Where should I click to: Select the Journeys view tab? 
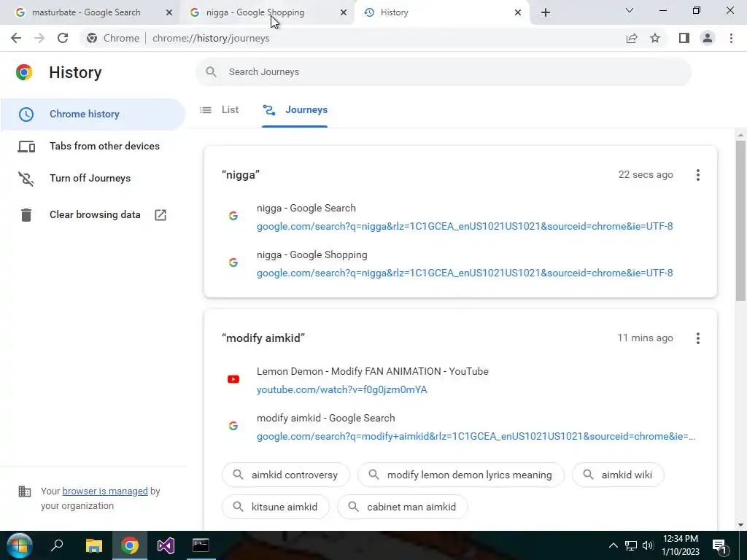295,110
